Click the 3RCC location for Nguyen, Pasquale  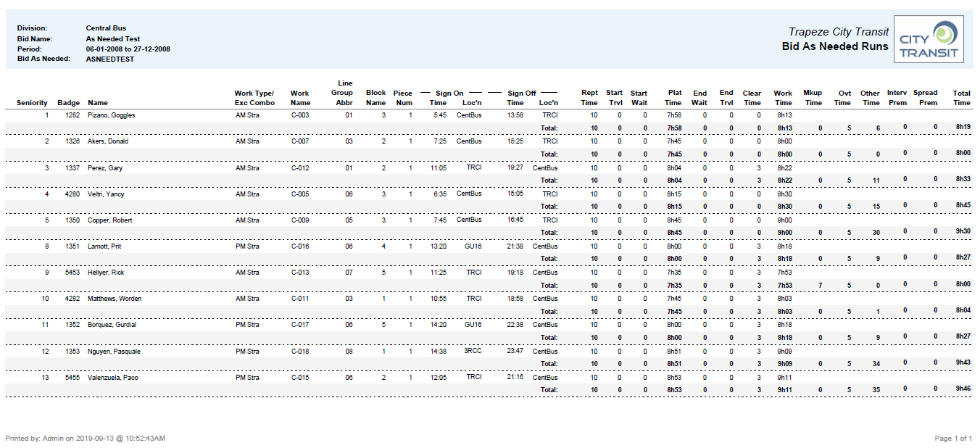click(x=472, y=351)
